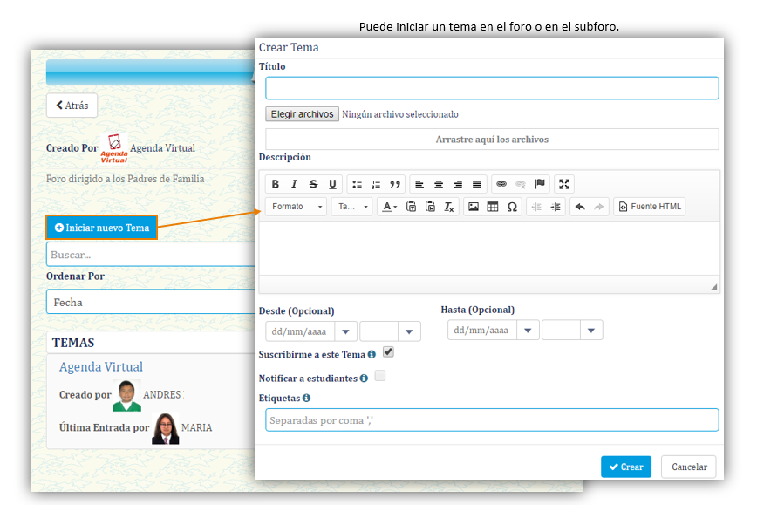757x532 pixels.
Task: Redo last edit
Action: [x=599, y=207]
